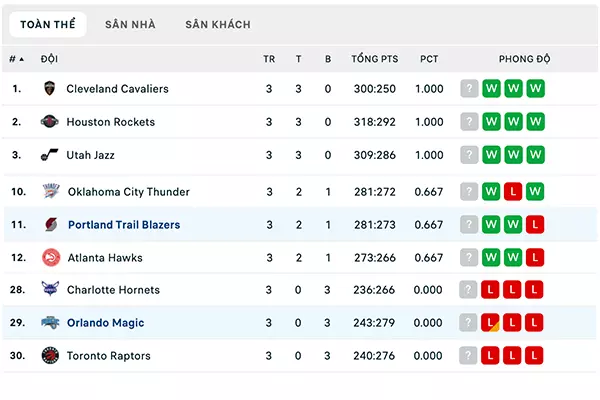
Task: Open the Orlando Magic team link
Action: [106, 323]
